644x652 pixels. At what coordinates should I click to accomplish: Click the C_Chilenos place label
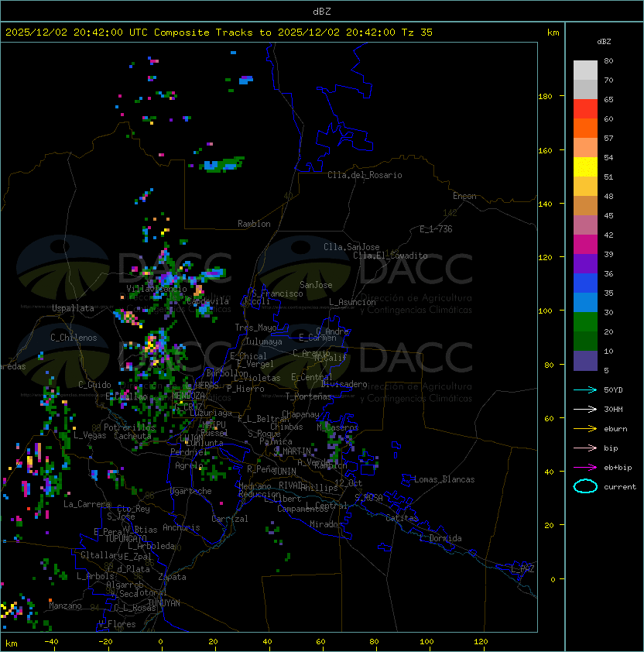[74, 338]
